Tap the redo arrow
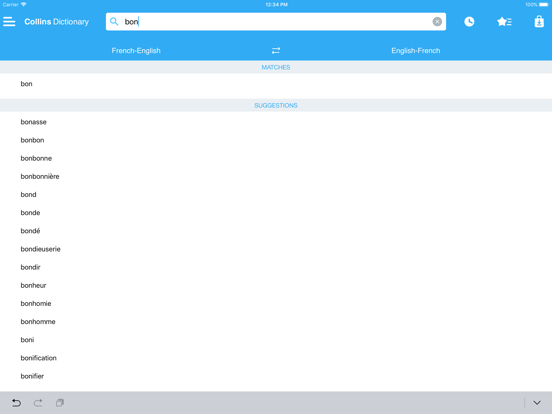Screen dimensions: 552x414 tap(38, 403)
